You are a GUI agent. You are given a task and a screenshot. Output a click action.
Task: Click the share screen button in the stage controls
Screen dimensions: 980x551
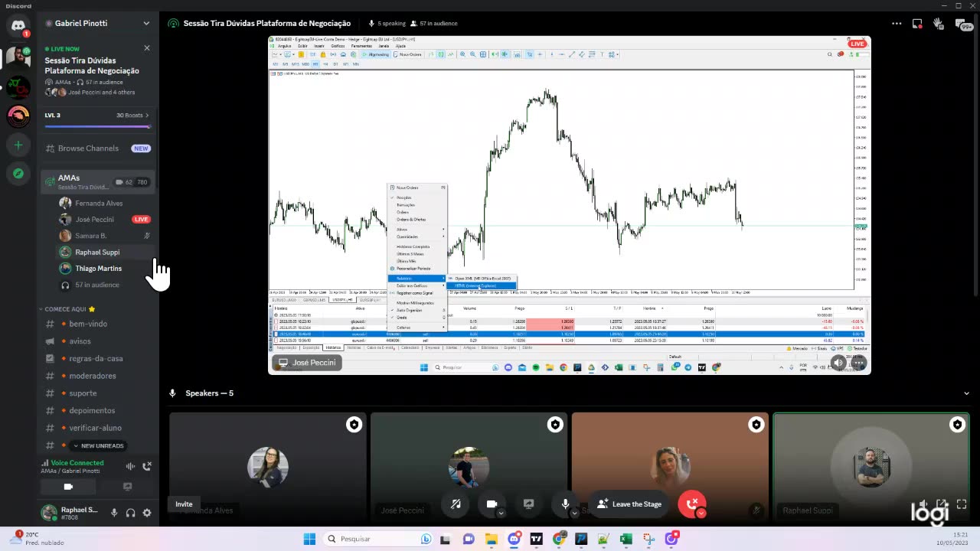pyautogui.click(x=528, y=504)
